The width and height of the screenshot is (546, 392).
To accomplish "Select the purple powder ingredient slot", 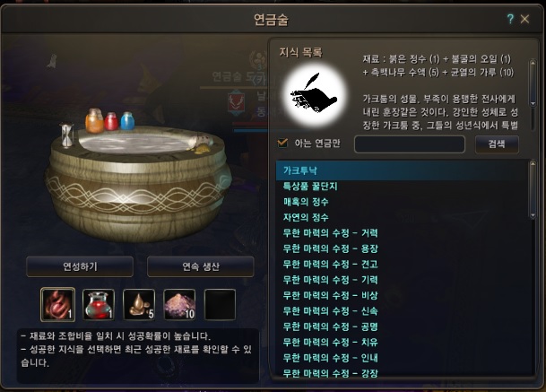I will pos(179,305).
